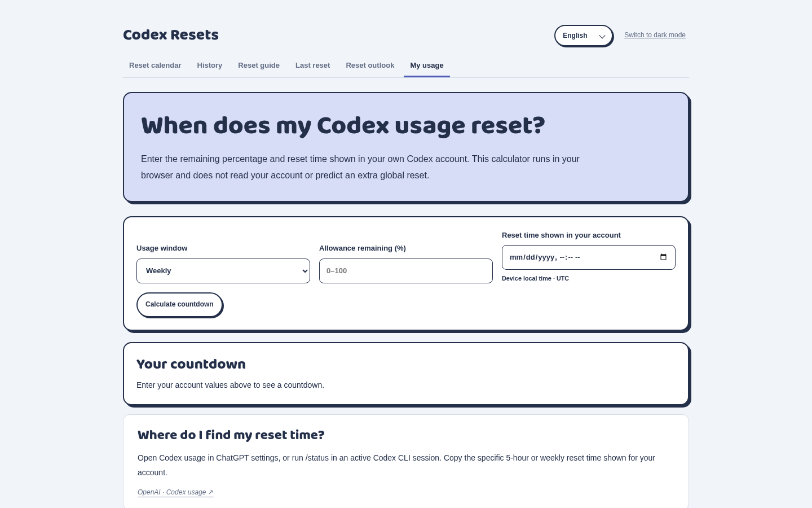This screenshot has height=508, width=812.
Task: Click the Codex Resets site title
Action: [171, 35]
